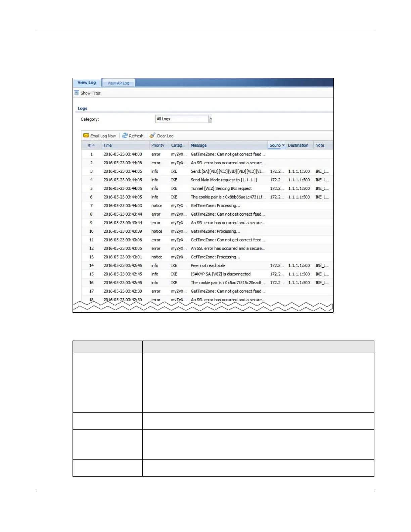Open the View AP Log tab

tap(118, 83)
